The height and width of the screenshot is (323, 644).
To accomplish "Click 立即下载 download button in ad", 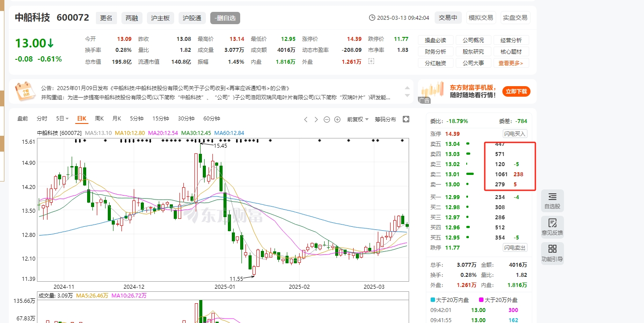I will click(516, 91).
